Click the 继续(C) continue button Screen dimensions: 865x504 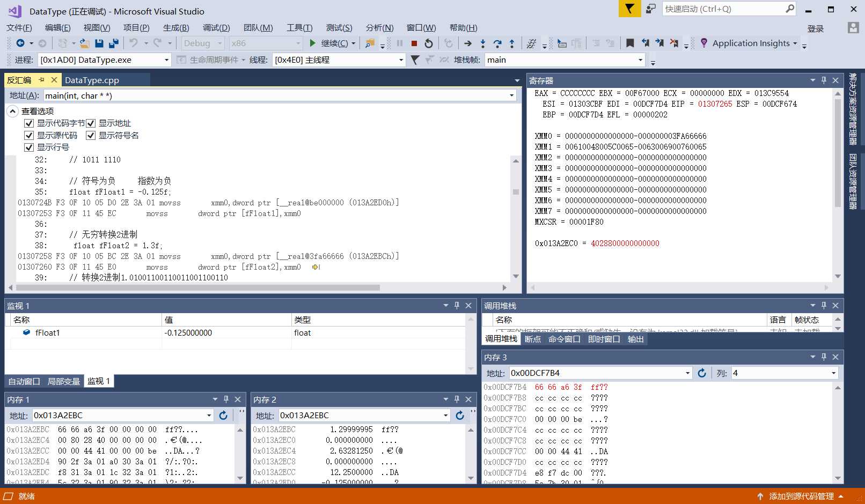328,43
